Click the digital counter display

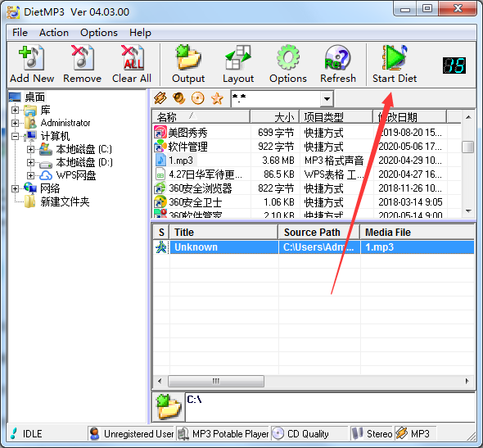point(454,66)
